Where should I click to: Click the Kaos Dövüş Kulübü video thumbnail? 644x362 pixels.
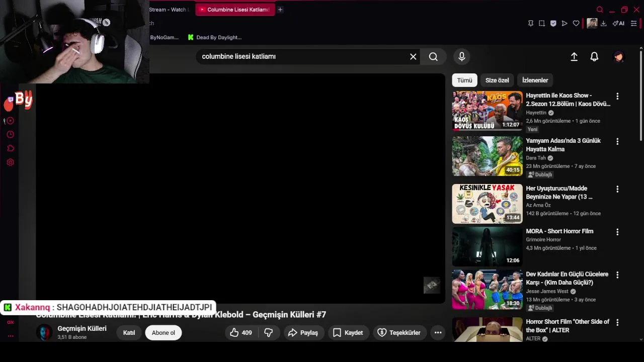tap(487, 111)
